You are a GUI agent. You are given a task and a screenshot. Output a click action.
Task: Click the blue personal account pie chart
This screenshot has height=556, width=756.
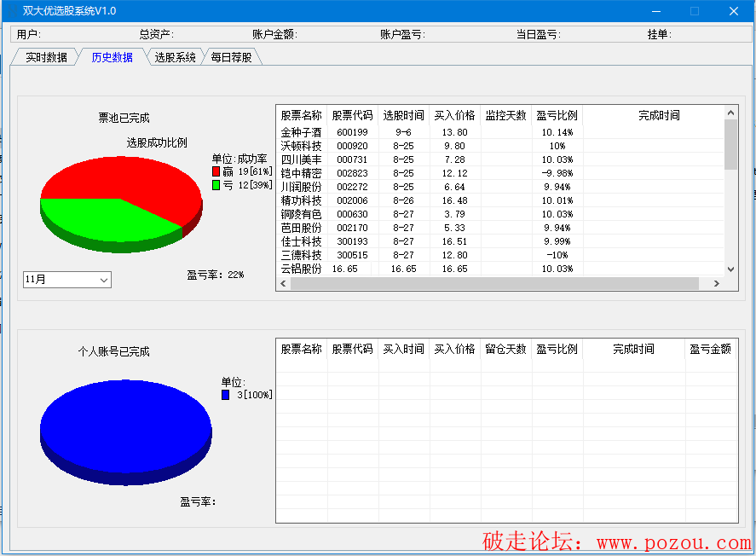coord(126,431)
